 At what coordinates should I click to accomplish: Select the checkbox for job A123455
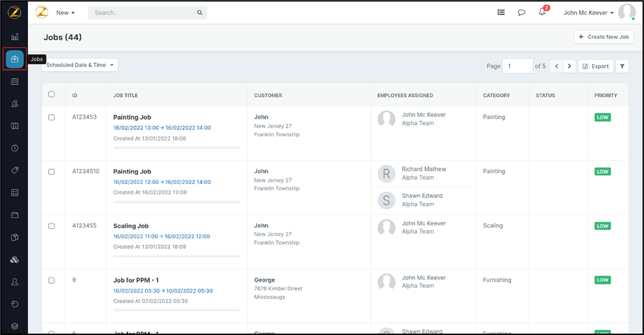[51, 226]
